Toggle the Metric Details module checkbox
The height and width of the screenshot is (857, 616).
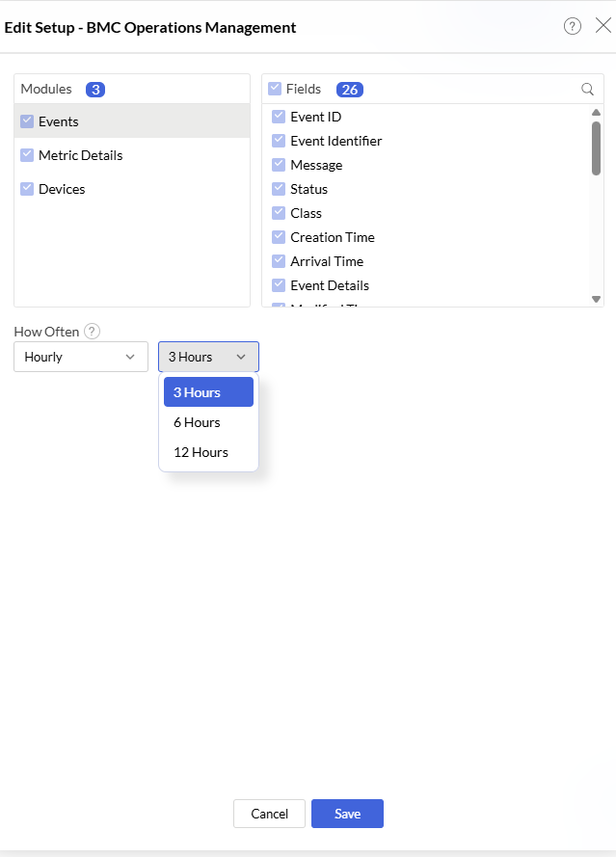pos(27,155)
